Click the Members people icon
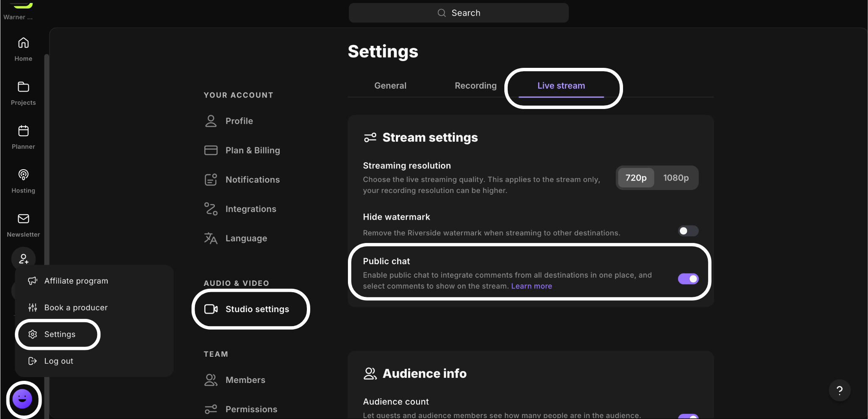 [x=211, y=380]
